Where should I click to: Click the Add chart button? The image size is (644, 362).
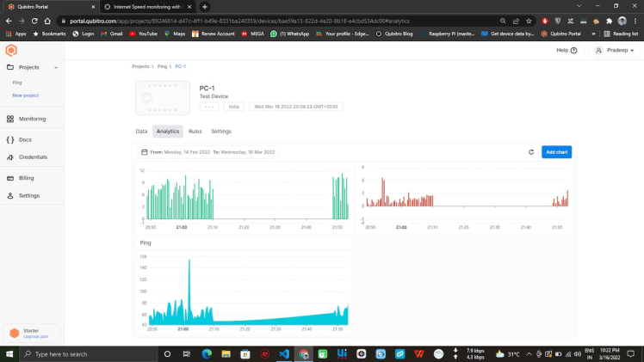(556, 152)
